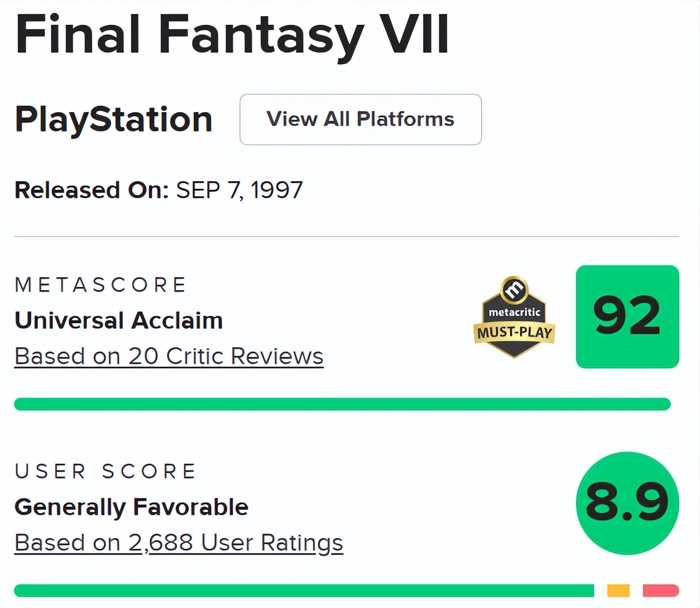Click the Final Fantasy VII title
Image resolution: width=700 pixels, height=608 pixels.
point(232,34)
